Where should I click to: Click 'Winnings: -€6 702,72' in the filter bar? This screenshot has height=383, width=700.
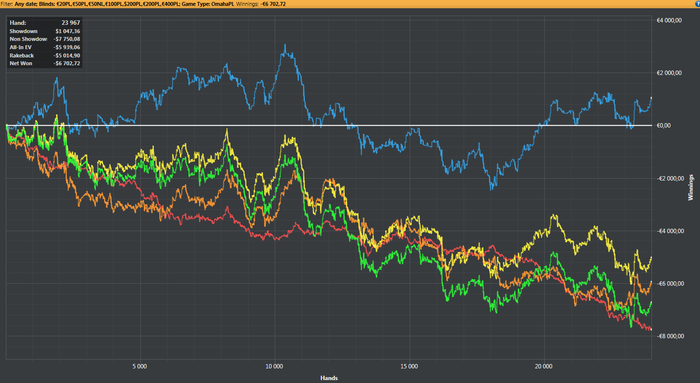[261, 4]
